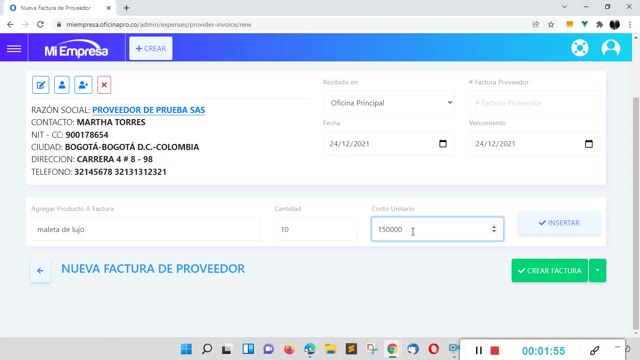The image size is (640, 360).
Task: Open the Vencimiento calendar picker icon
Action: pos(589,144)
